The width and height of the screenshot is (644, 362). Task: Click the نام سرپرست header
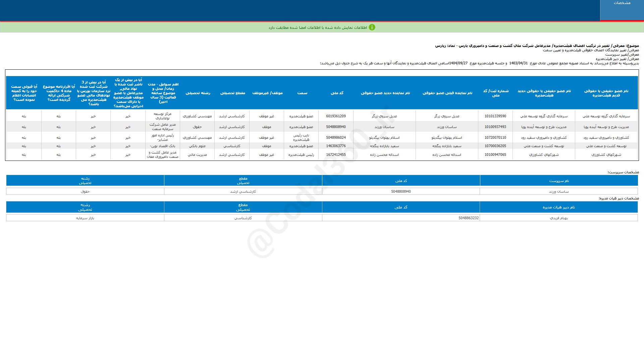tap(559, 181)
